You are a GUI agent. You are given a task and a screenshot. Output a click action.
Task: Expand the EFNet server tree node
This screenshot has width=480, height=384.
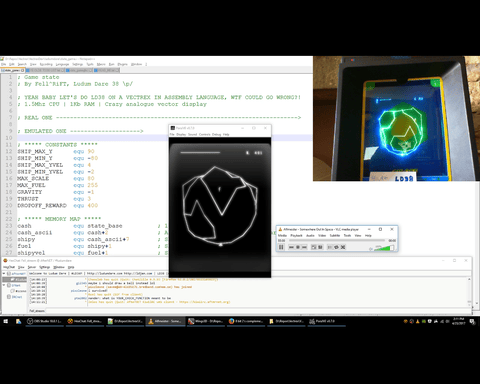[4, 285]
